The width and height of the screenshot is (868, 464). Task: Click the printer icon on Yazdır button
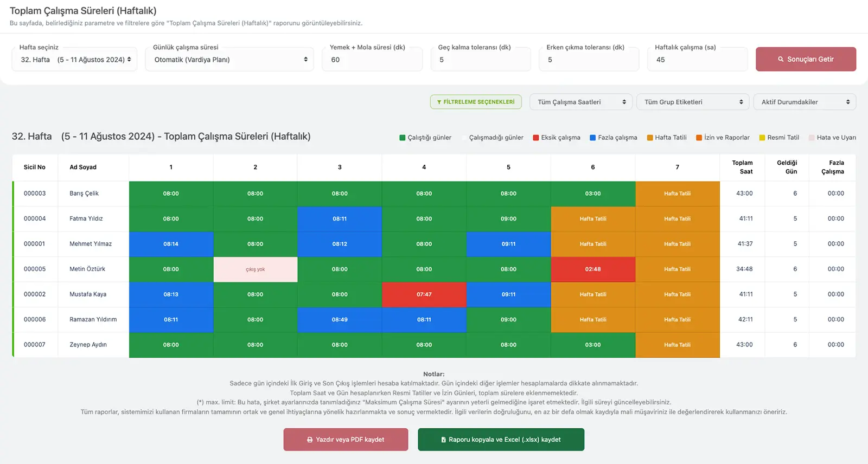310,440
